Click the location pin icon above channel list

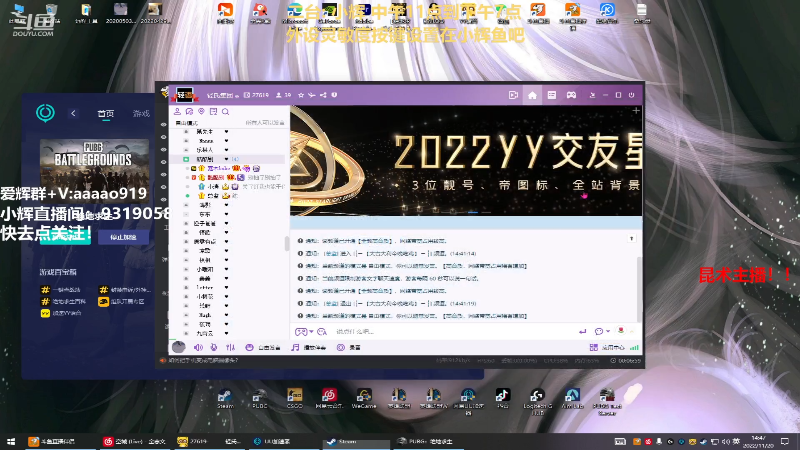pos(202,111)
